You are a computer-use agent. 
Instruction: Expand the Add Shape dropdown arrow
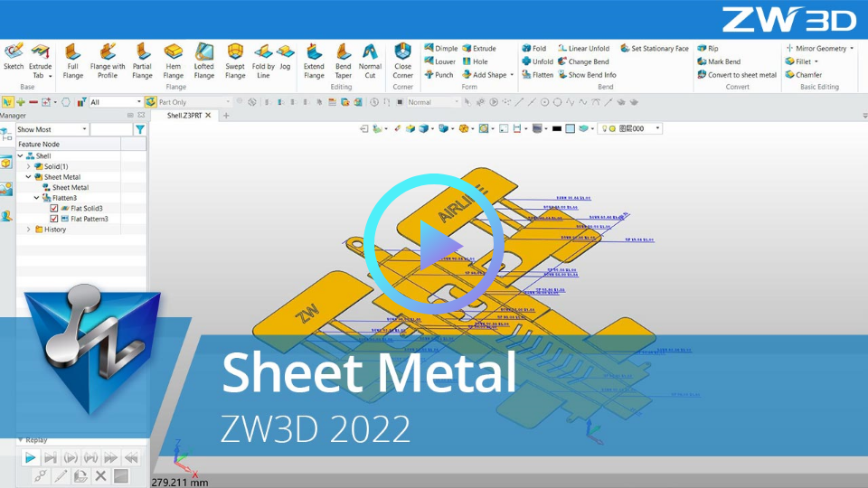(x=512, y=75)
